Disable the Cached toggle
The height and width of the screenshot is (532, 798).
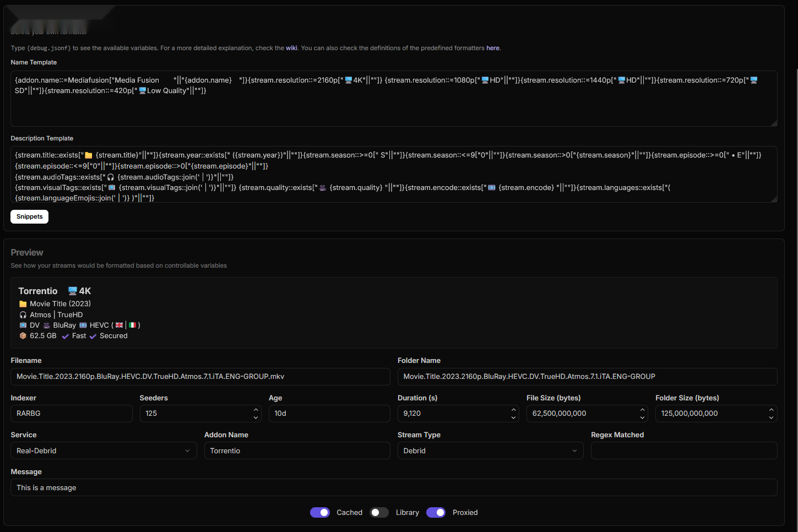[x=320, y=513]
